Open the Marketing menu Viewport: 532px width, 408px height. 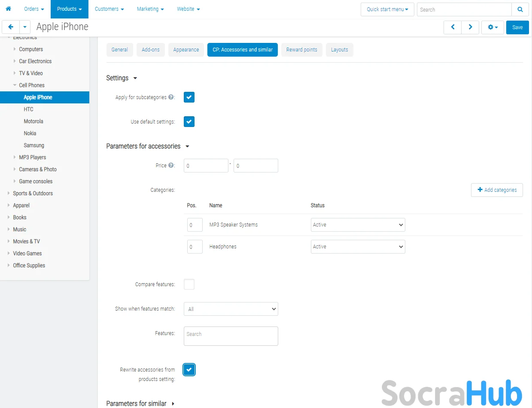150,9
